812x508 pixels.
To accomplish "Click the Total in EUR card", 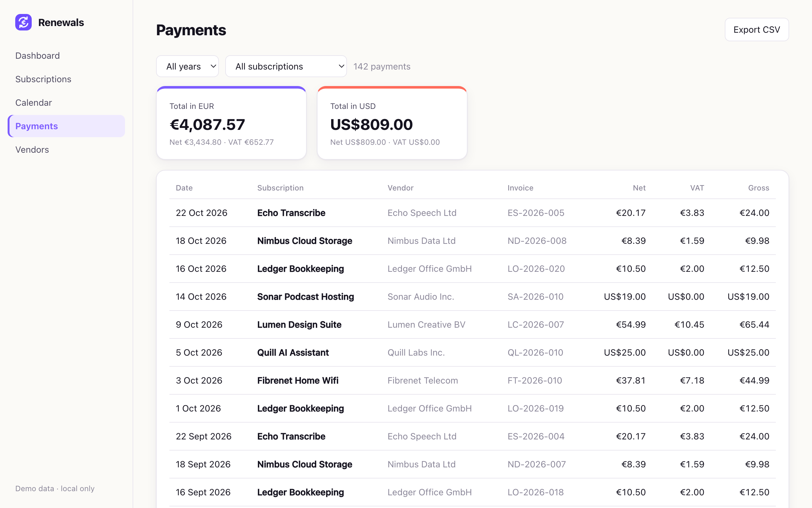I will pyautogui.click(x=231, y=123).
